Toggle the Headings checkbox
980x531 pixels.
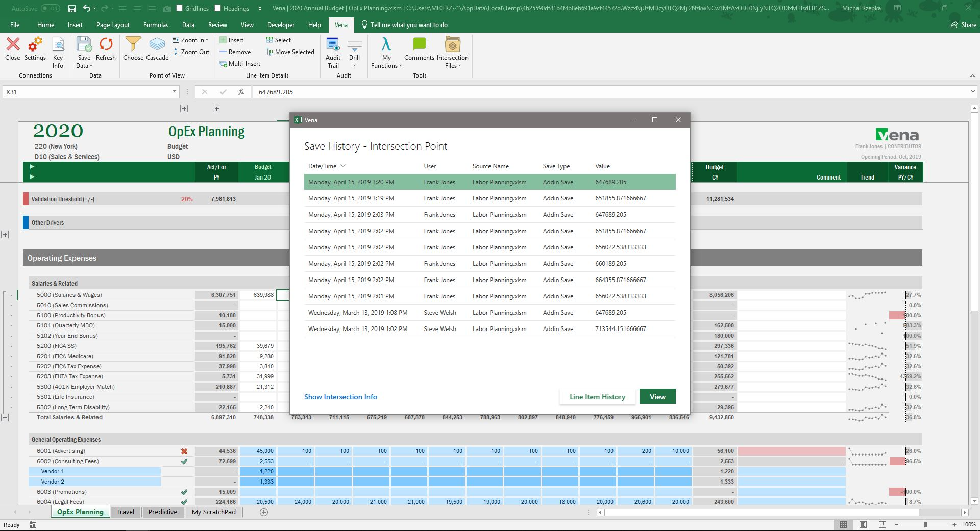click(218, 8)
